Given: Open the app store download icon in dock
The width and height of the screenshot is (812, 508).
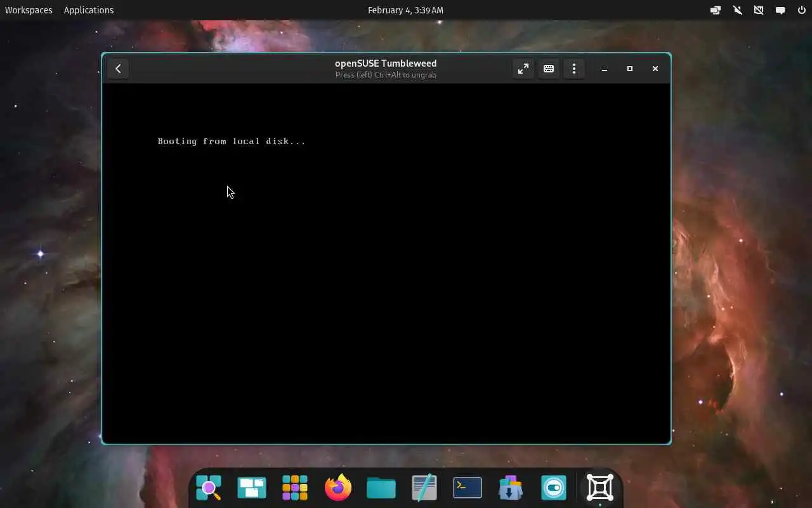Looking at the screenshot, I should point(511,488).
